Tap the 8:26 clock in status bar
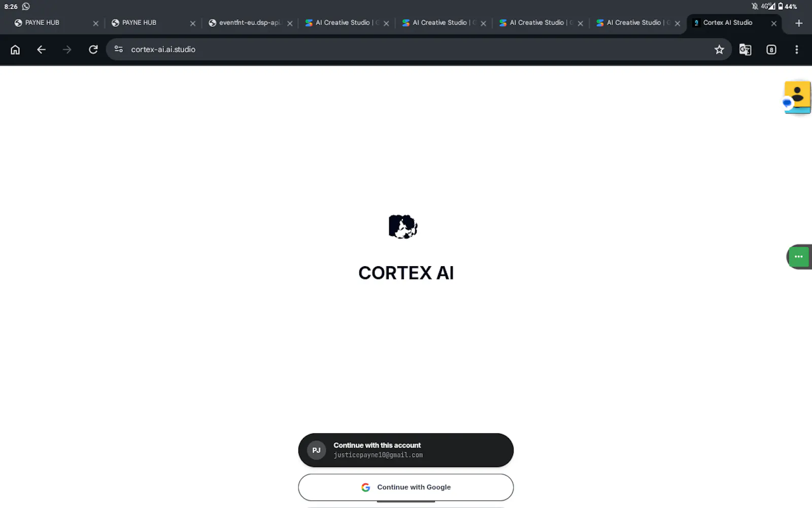 click(x=11, y=7)
